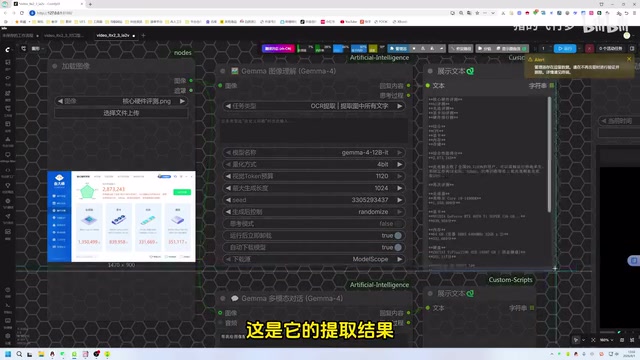Screen dimensions: 640x360
Task: Click the right arrow of 任务类型
Action: [400, 106]
